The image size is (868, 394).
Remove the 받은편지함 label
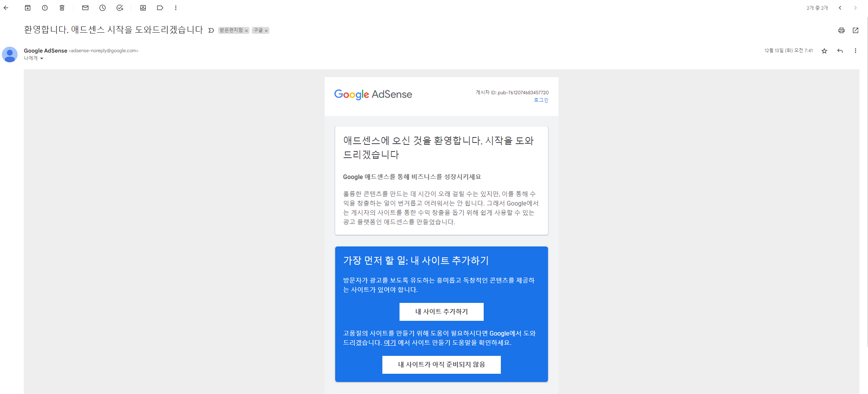(246, 31)
